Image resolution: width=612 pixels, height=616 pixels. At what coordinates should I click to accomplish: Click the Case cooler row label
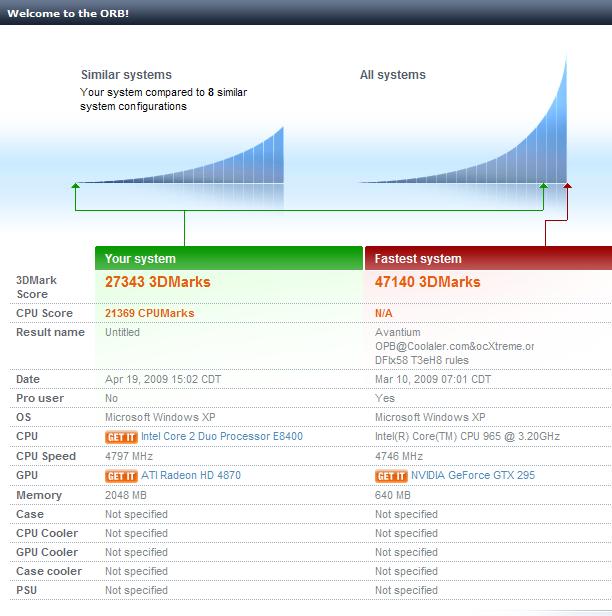click(49, 571)
